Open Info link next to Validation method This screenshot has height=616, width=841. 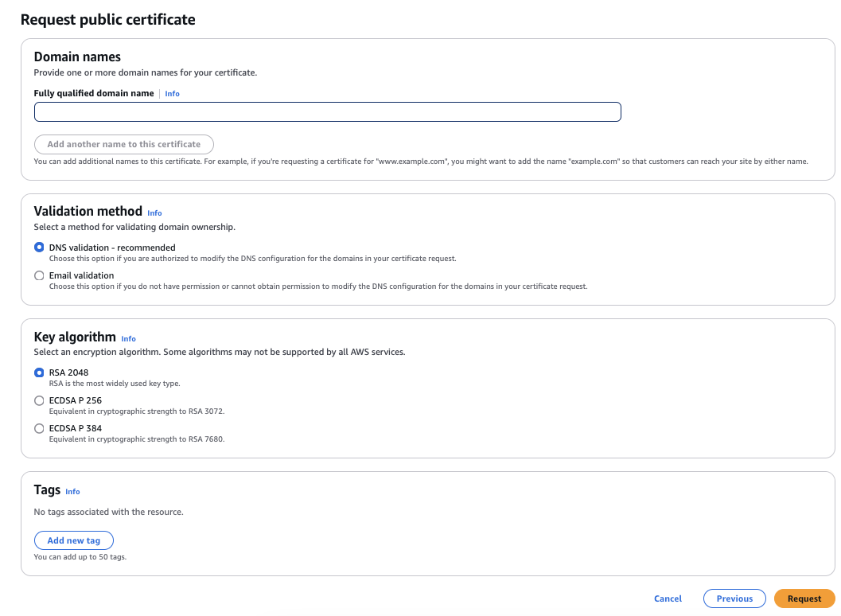(x=154, y=213)
